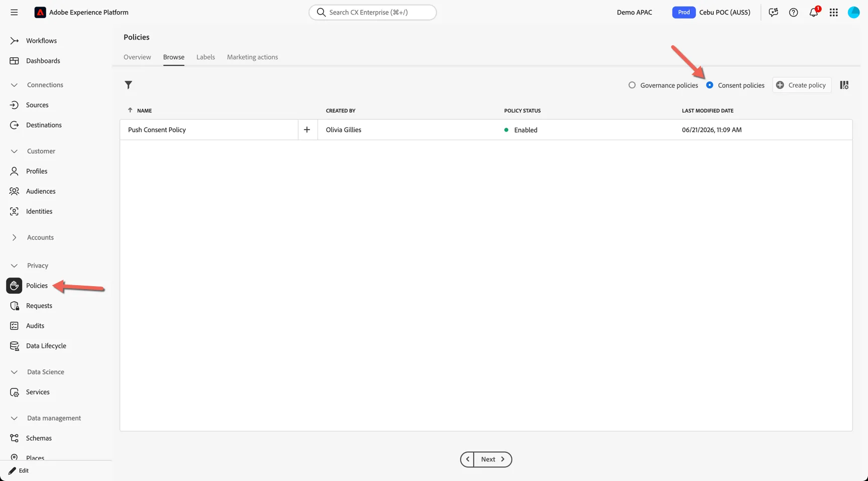Click the Create policy button
Image resolution: width=868 pixels, height=481 pixels.
pyautogui.click(x=802, y=85)
